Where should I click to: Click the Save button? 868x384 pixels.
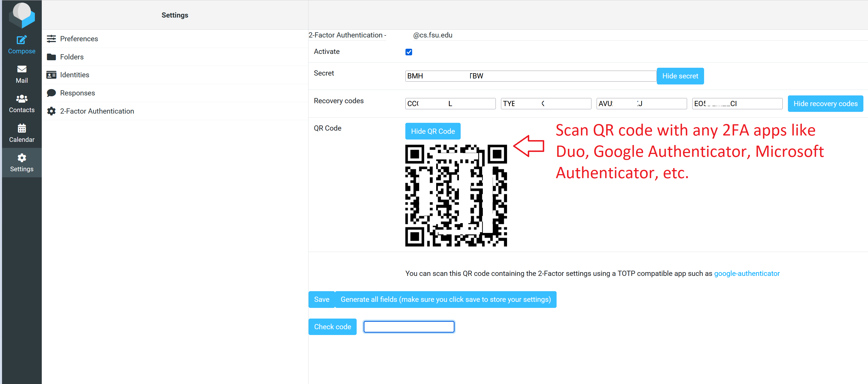point(322,299)
